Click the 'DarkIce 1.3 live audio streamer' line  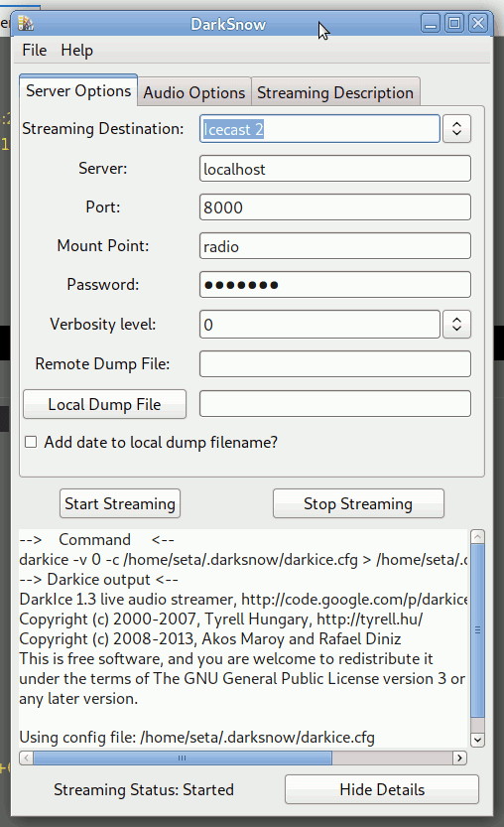[x=243, y=600]
